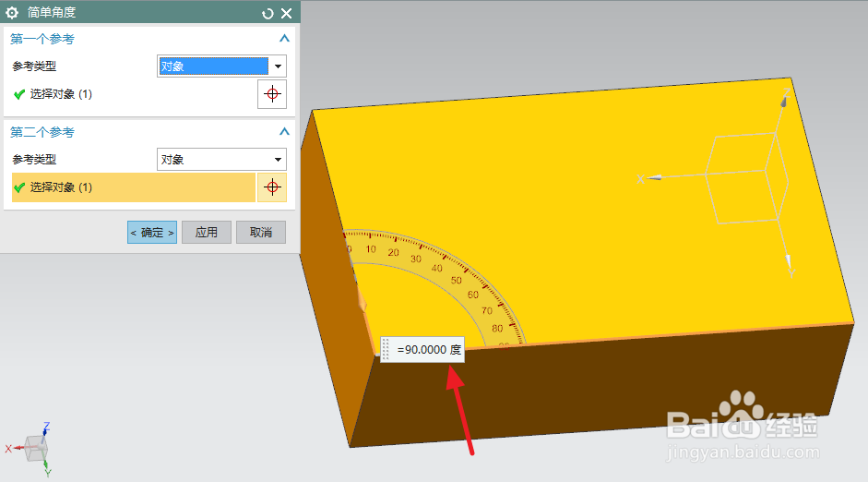Screen dimensions: 868x482
Task: Select highlighted second 选择对象 (1) row
Action: [x=133, y=187]
